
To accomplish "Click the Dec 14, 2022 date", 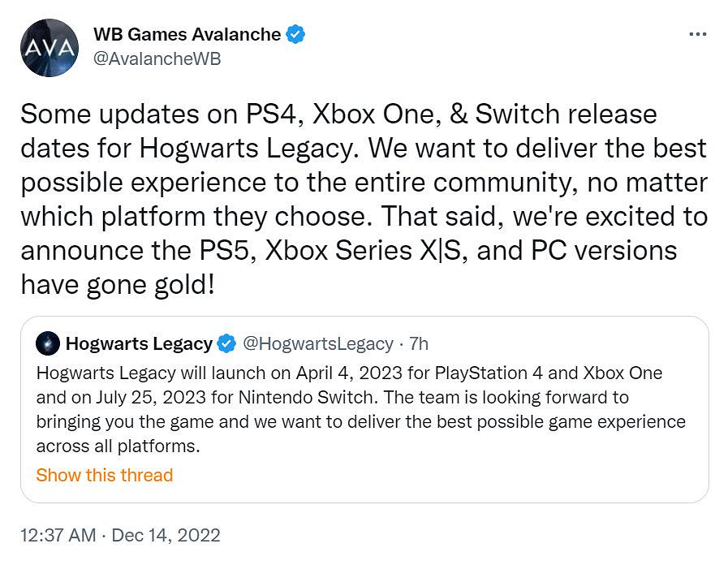I will 166,536.
